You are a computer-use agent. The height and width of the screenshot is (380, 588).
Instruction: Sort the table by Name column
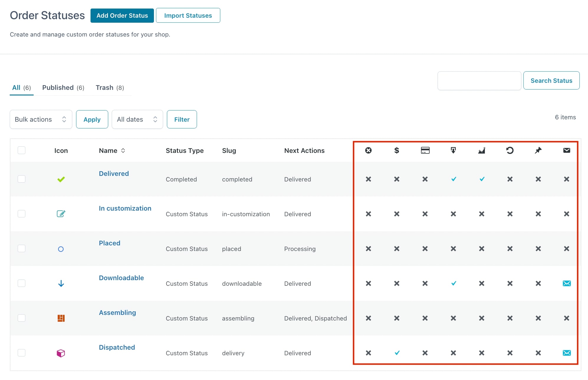pos(112,151)
